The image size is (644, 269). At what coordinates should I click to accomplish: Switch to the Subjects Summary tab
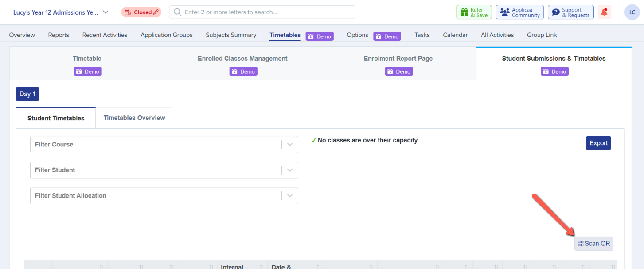[x=231, y=35]
